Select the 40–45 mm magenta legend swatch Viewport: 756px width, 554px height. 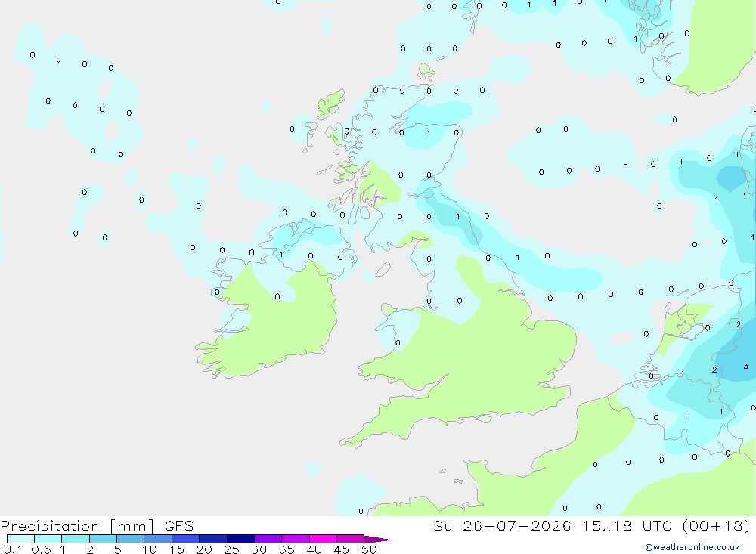[323, 539]
